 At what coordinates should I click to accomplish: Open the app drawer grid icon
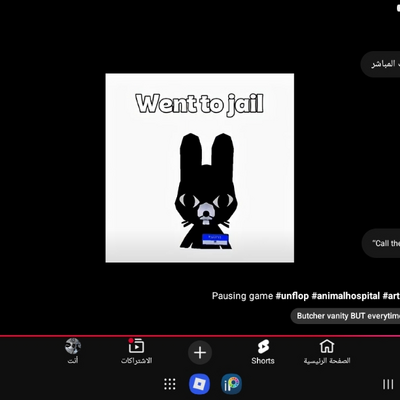170,384
